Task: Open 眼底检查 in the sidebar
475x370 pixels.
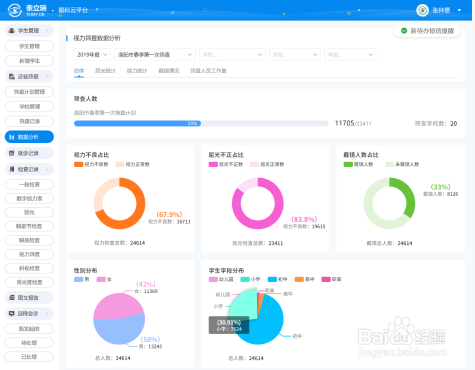Action: (x=29, y=240)
